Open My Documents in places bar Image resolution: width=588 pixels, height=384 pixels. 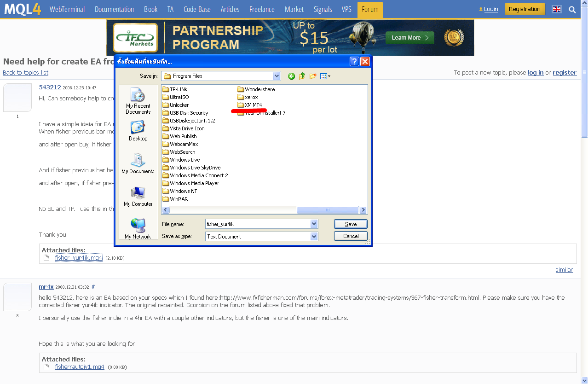[138, 163]
